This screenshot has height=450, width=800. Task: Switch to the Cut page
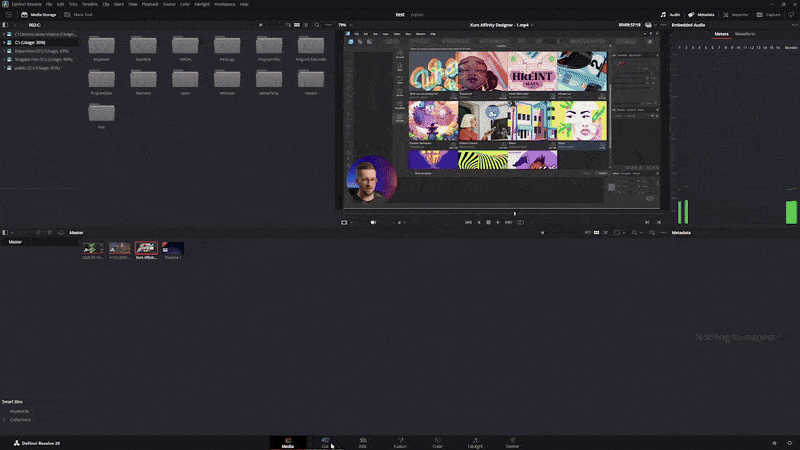tap(325, 443)
